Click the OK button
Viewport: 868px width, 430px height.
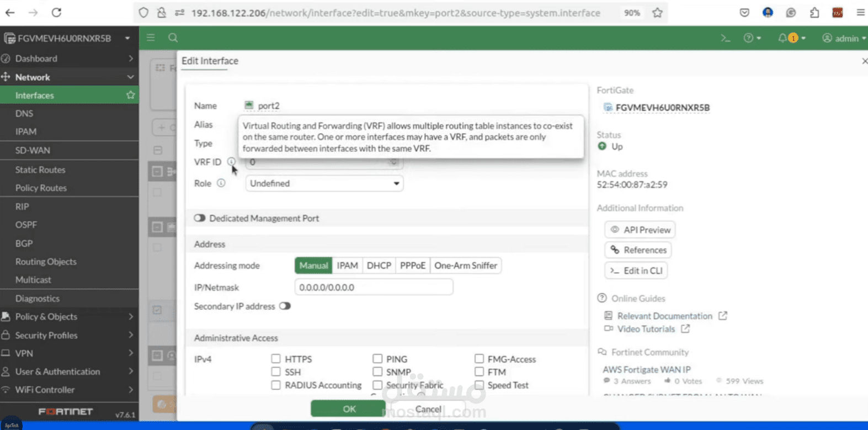(349, 408)
